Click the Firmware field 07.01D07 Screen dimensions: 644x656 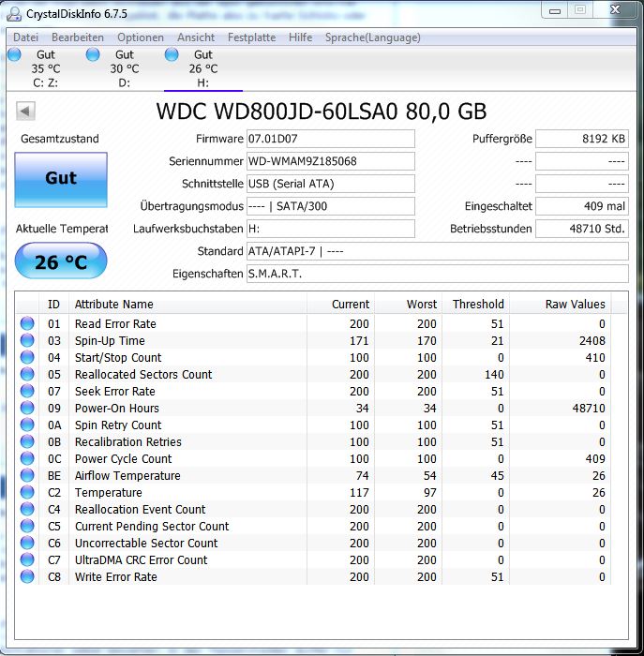tap(331, 139)
